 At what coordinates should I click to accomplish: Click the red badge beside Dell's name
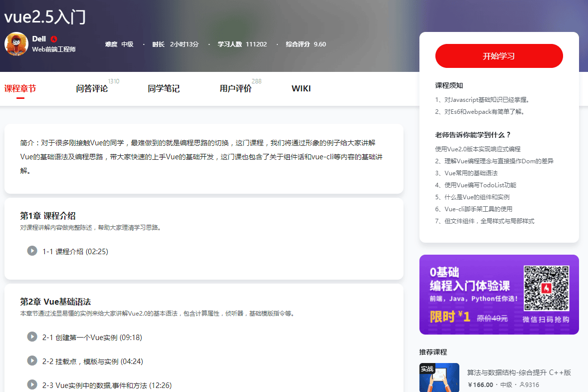point(54,39)
